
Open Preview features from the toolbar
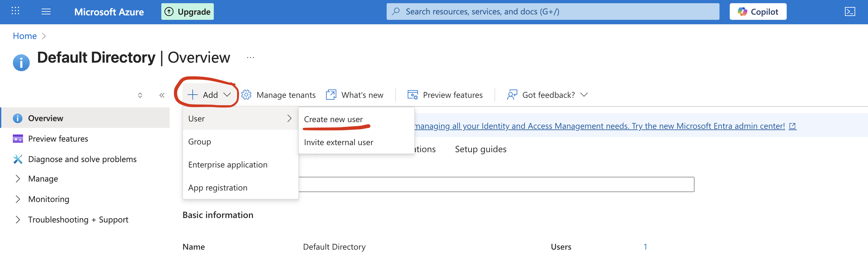pos(445,95)
